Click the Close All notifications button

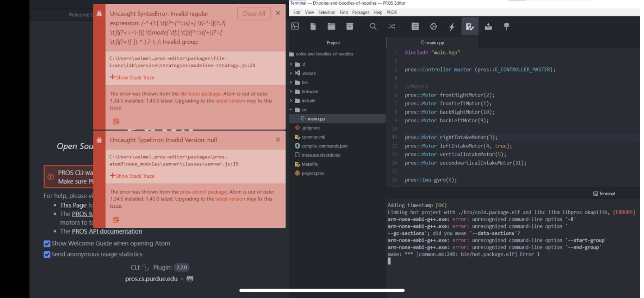[x=254, y=14]
